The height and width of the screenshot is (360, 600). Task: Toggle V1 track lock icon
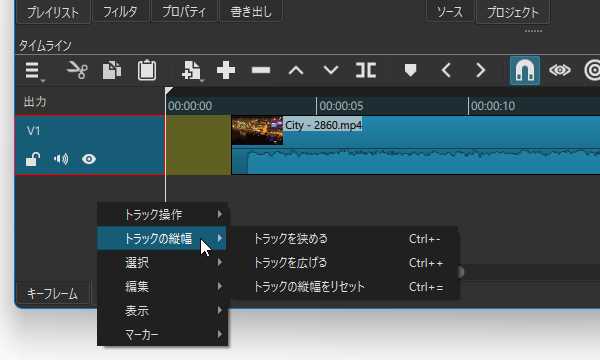(33, 159)
